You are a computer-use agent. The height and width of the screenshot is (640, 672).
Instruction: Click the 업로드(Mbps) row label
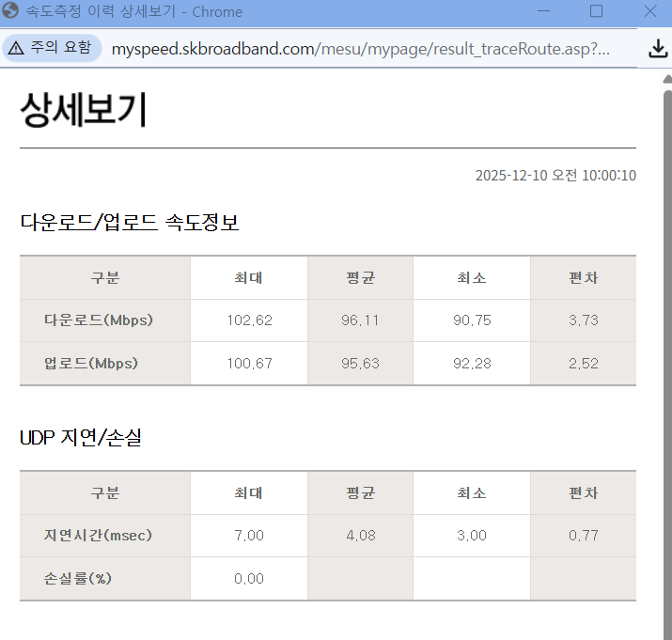(91, 364)
